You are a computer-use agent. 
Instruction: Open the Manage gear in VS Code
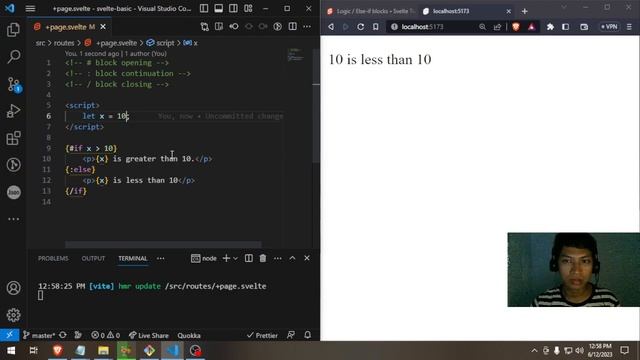[13, 315]
